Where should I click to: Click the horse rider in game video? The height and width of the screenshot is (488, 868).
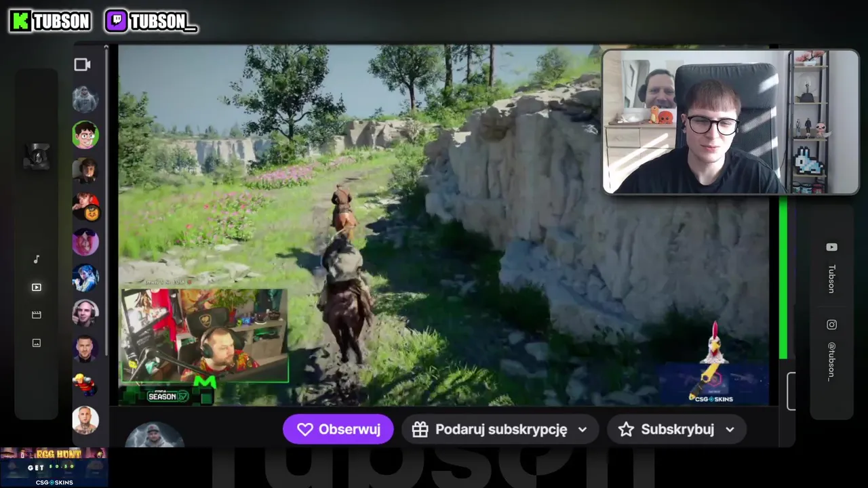tap(345, 298)
